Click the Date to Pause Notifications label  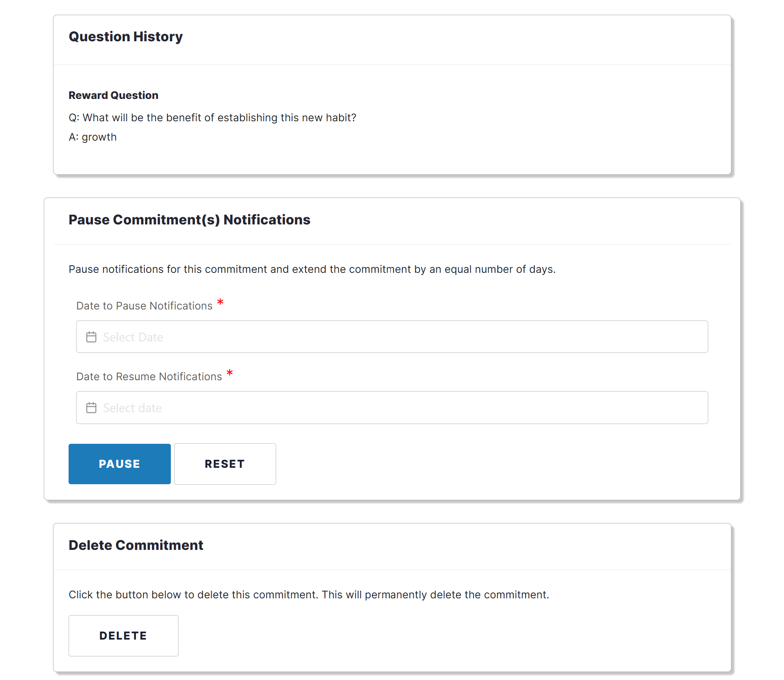click(144, 306)
